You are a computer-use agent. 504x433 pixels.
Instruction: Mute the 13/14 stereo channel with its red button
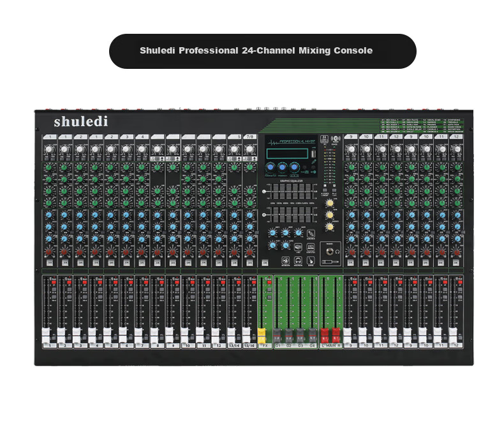coord(239,283)
